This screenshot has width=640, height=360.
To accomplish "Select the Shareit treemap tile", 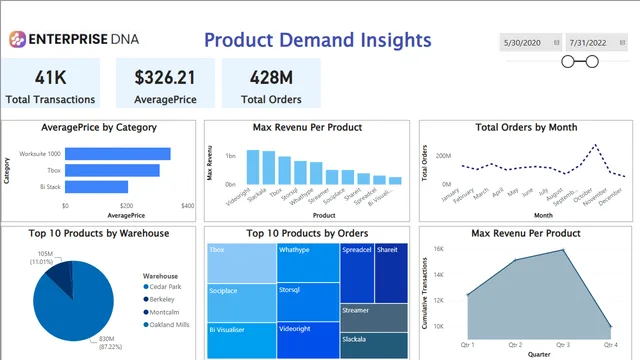I will [391, 273].
